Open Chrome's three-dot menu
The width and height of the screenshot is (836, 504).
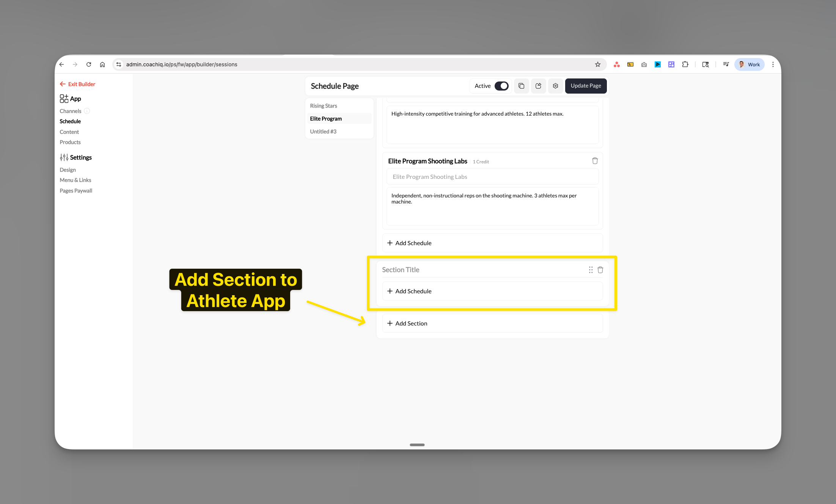773,64
